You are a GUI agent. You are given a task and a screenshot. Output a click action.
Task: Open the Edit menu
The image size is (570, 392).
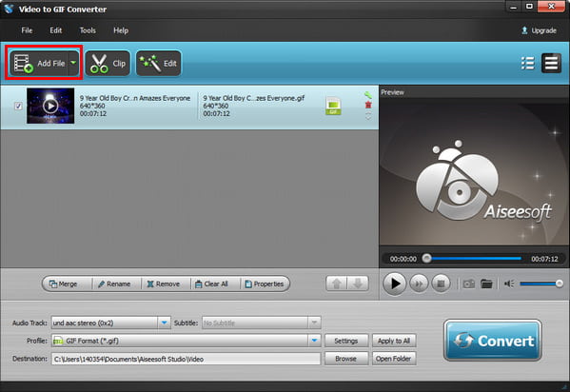[x=55, y=30]
